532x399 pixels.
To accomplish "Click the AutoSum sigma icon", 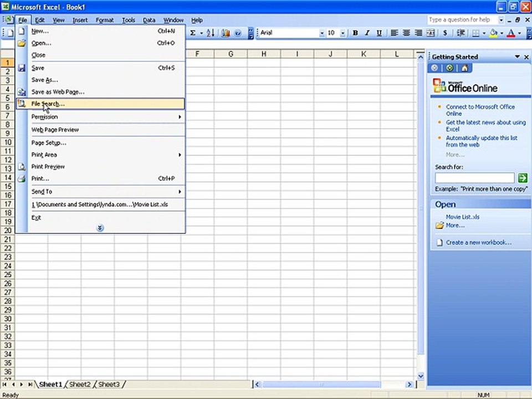I will coord(193,33).
